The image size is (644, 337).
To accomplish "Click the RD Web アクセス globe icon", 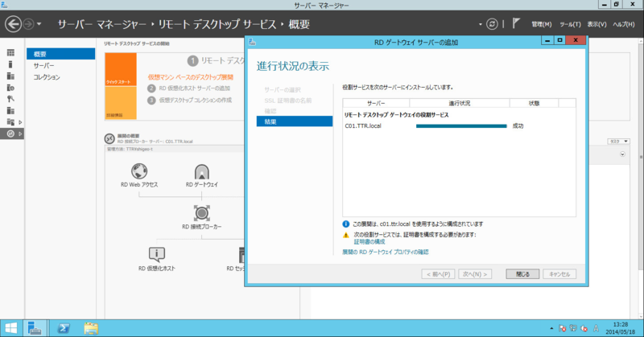I will pyautogui.click(x=139, y=171).
